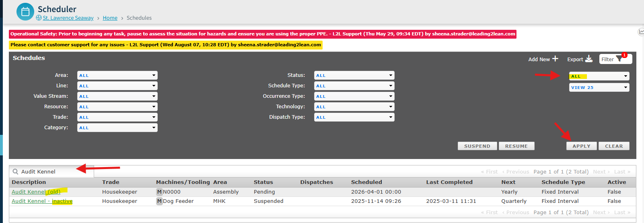Sort by Status column header
The height and width of the screenshot is (223, 644).
pyautogui.click(x=263, y=182)
